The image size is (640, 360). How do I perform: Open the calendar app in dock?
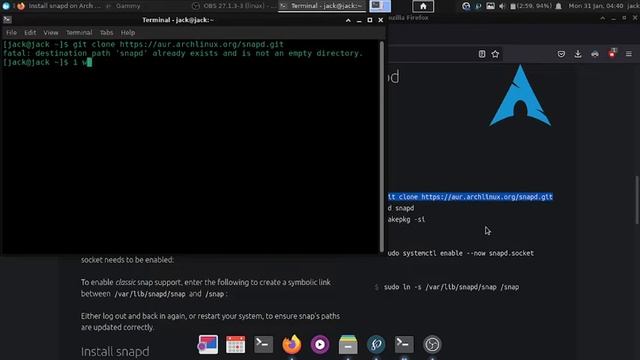(x=236, y=344)
